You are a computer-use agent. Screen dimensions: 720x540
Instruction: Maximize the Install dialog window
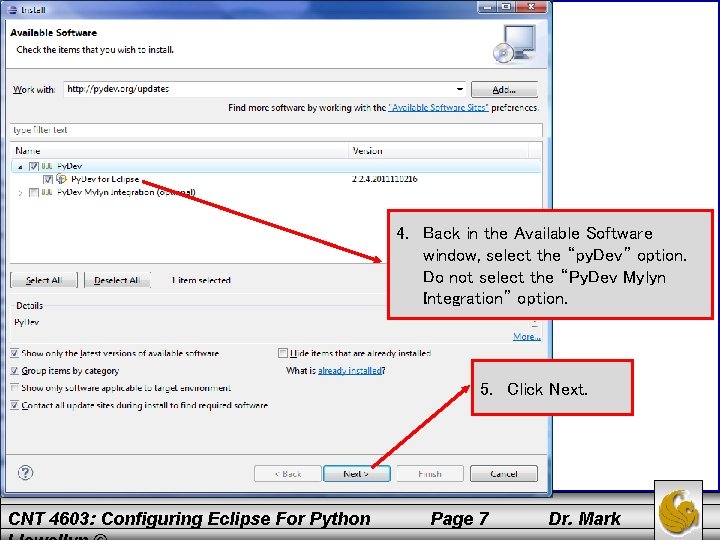point(506,6)
